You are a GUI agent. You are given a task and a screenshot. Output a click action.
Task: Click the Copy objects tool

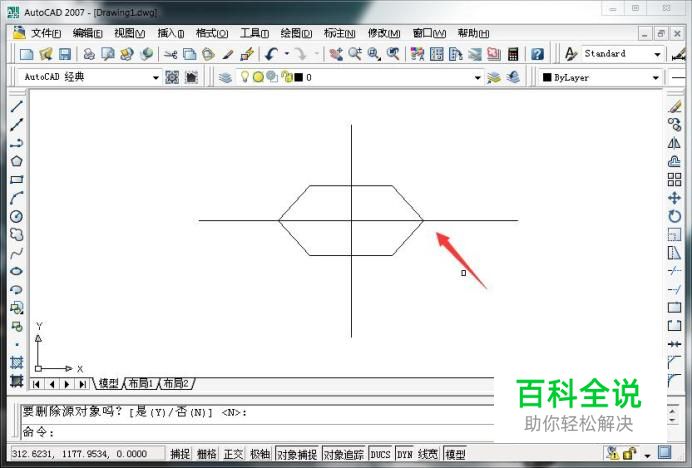click(x=674, y=125)
